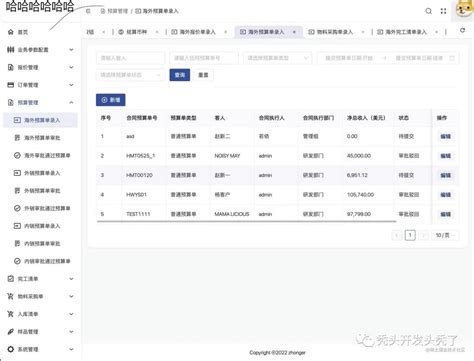Screen dimensions: 474x361
Task: Click 编辑 for row HMT0525_1
Action: 446,156
